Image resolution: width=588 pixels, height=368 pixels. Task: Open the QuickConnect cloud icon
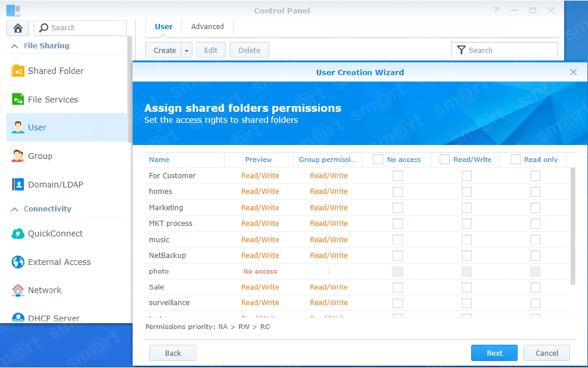click(x=17, y=233)
